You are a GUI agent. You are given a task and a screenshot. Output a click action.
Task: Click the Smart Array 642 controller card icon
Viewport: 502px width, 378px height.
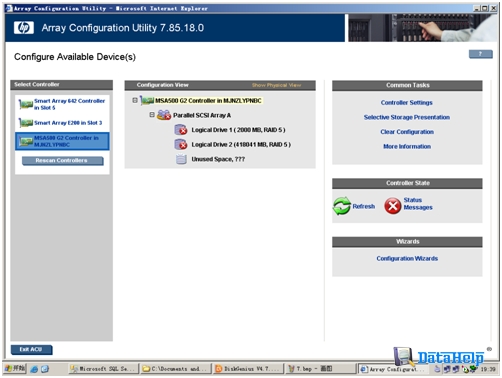coord(26,104)
